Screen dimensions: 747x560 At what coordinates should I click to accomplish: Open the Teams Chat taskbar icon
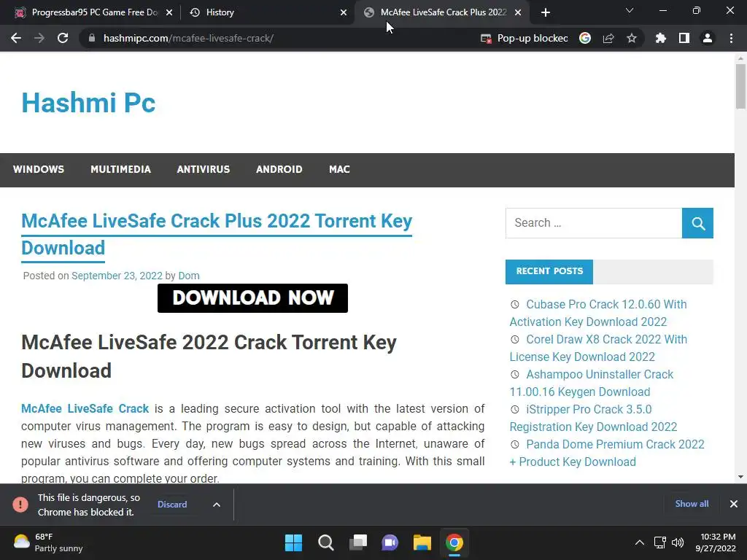(x=390, y=542)
